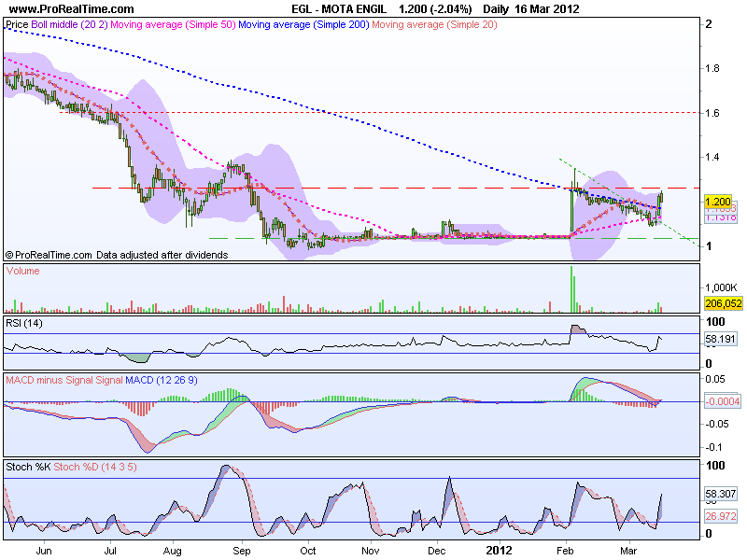Image resolution: width=747 pixels, height=560 pixels.
Task: Select the yellow 206,052 volume value tag
Action: tap(723, 303)
